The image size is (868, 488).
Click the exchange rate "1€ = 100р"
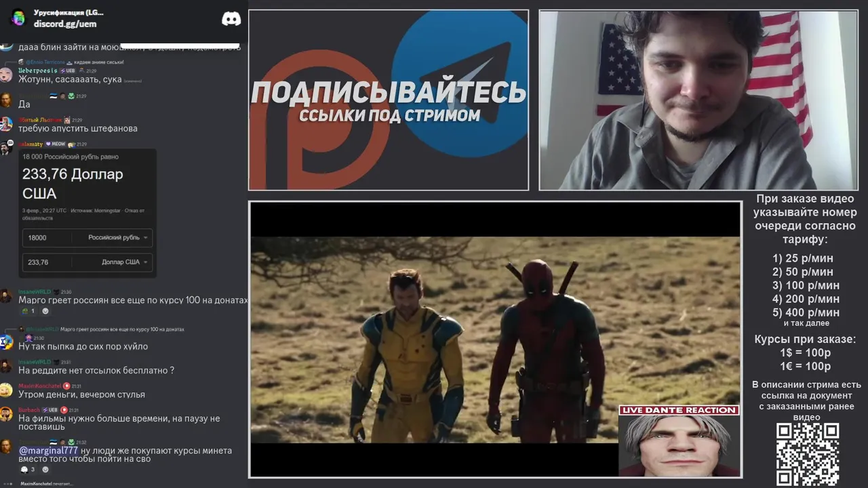(805, 367)
